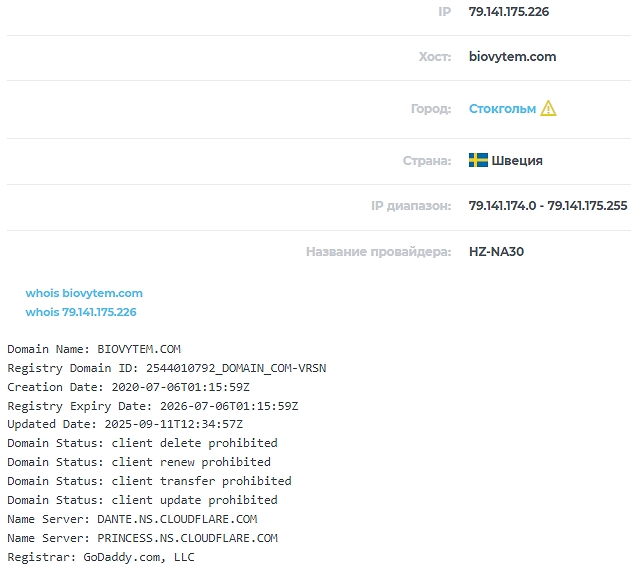The height and width of the screenshot is (567, 631).
Task: Click the country name Швеция
Action: (x=517, y=161)
